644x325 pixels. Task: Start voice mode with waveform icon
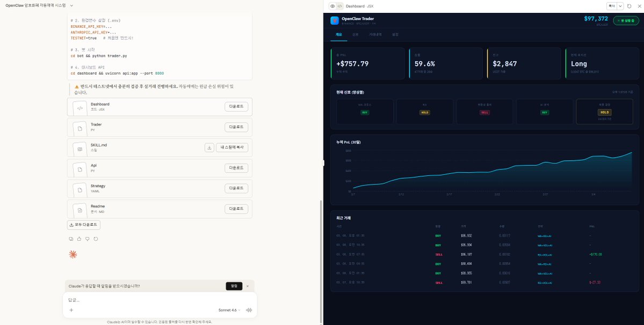(249, 310)
